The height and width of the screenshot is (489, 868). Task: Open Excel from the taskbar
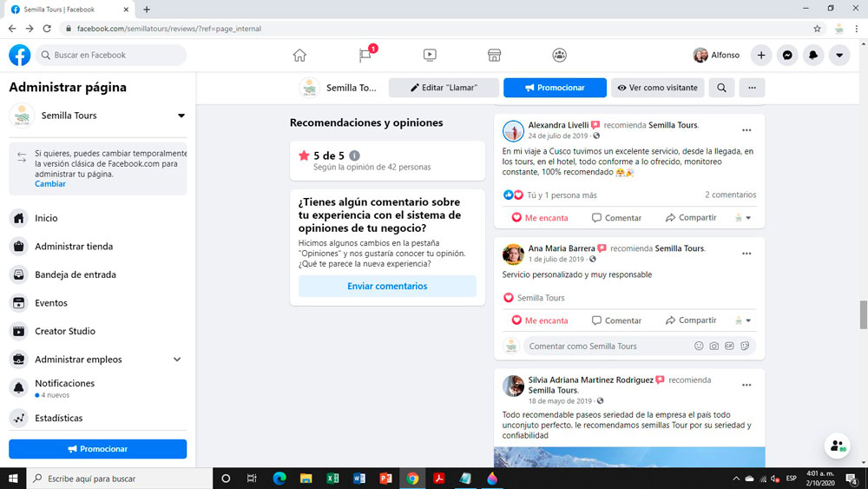pyautogui.click(x=332, y=479)
